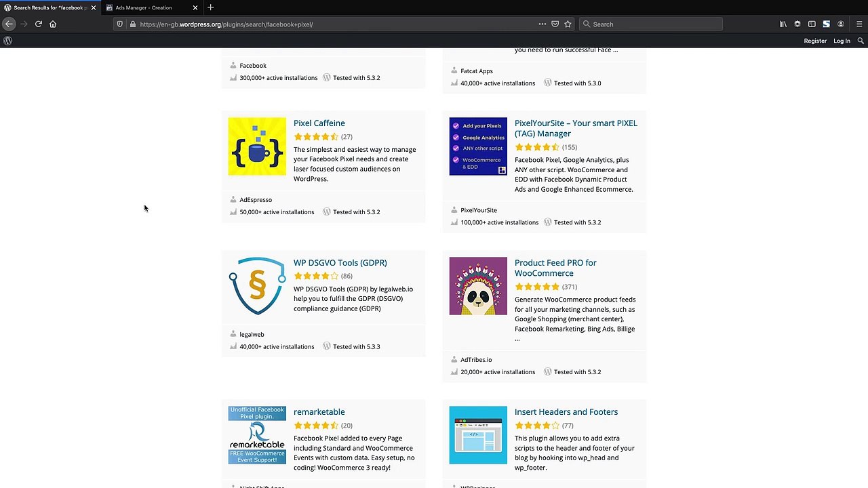Click the AdEspresso author name
The image size is (868, 488).
click(256, 200)
